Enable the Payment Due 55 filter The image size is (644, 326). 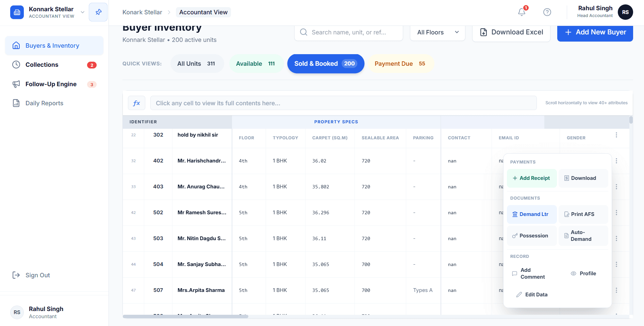(400, 63)
